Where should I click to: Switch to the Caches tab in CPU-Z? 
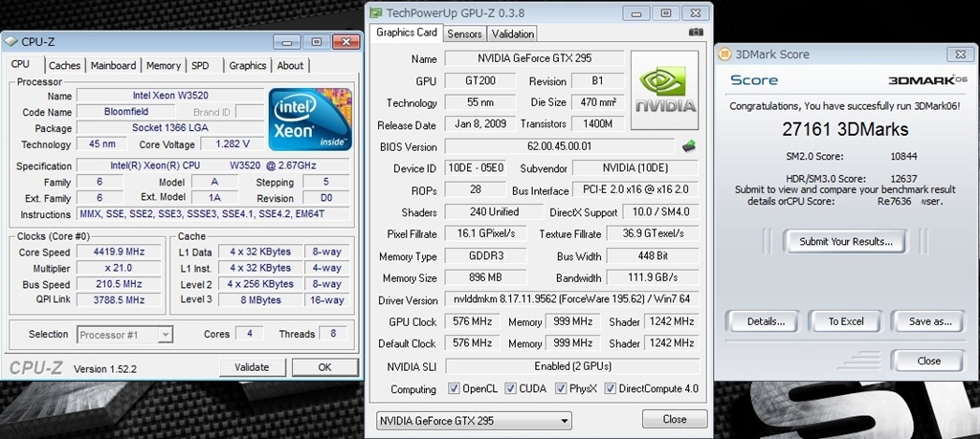click(x=64, y=66)
